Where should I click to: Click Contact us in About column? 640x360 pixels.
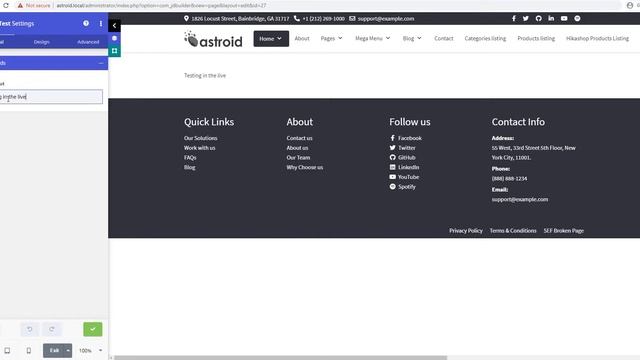tap(299, 138)
